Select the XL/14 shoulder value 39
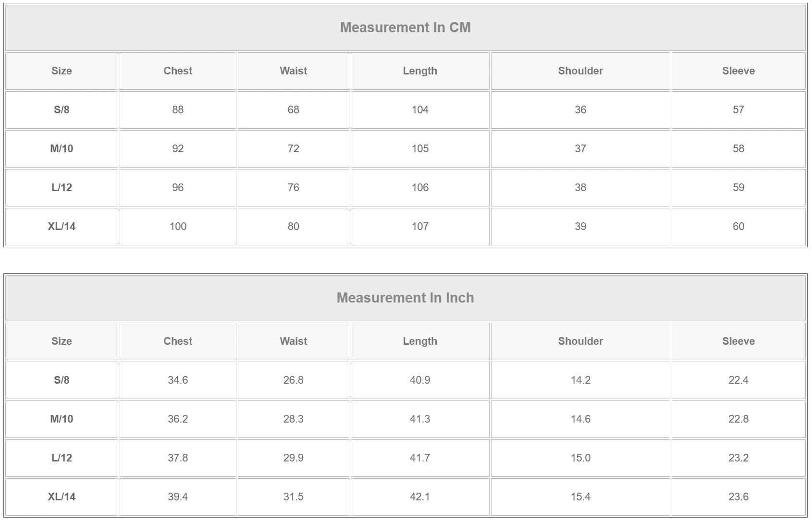The height and width of the screenshot is (521, 812). 580,227
